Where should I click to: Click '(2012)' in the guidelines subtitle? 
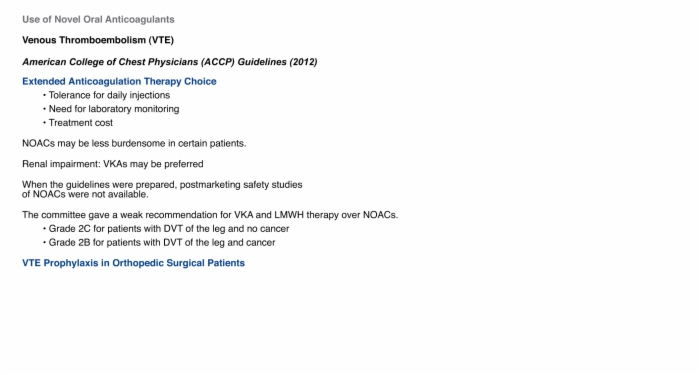point(303,62)
